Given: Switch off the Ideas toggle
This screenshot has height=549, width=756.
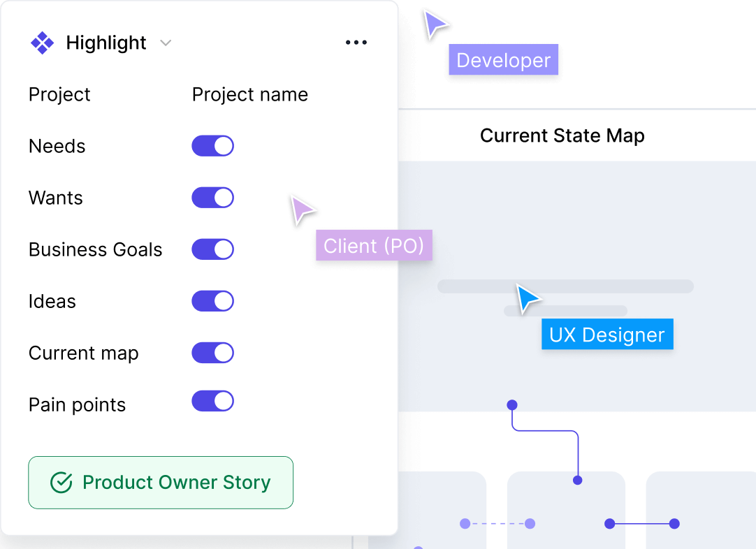Looking at the screenshot, I should [213, 301].
